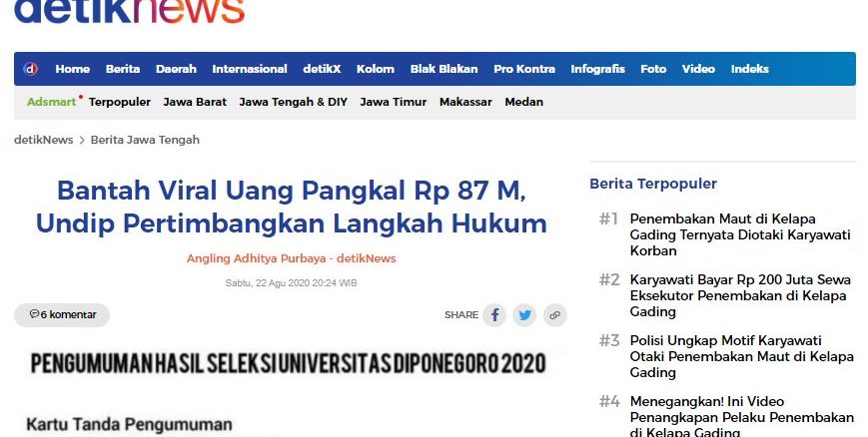The width and height of the screenshot is (868, 437).
Task: Select the Jawa Barat region
Action: coord(195,102)
